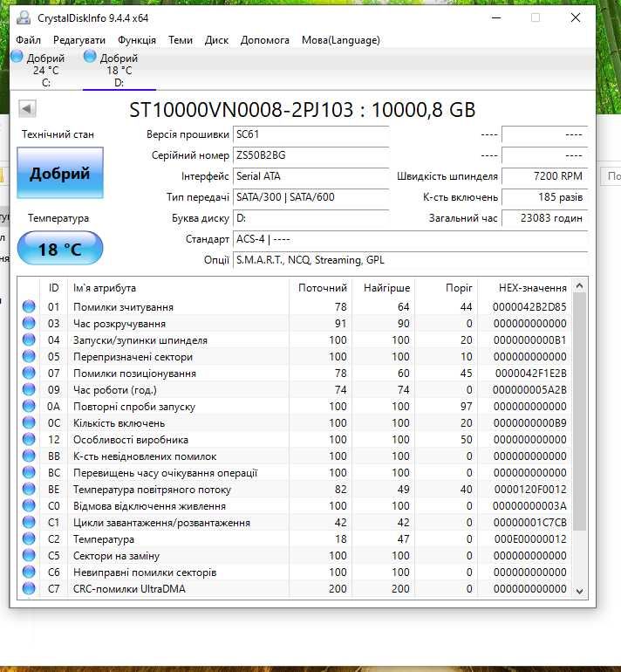The width and height of the screenshot is (621, 672).
Task: Open the Файл menu
Action: pos(28,40)
